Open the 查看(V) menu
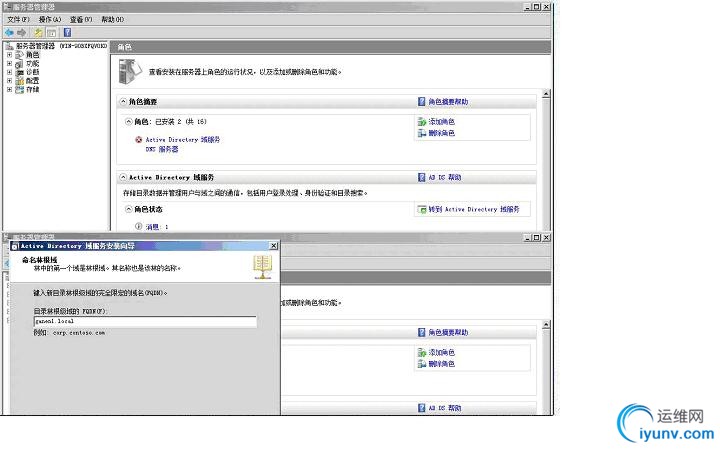The width and height of the screenshot is (720, 450). coord(81,19)
